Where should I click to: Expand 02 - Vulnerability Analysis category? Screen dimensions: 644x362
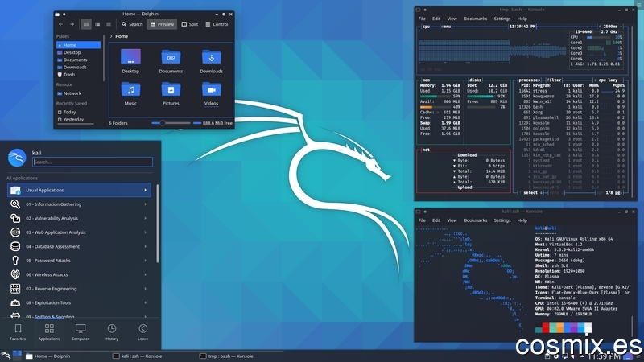click(x=79, y=218)
